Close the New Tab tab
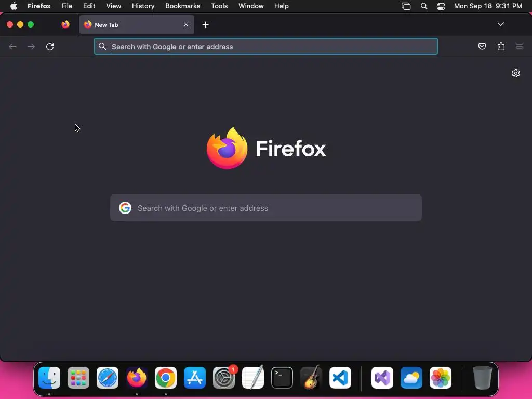The image size is (532, 399). click(x=186, y=24)
